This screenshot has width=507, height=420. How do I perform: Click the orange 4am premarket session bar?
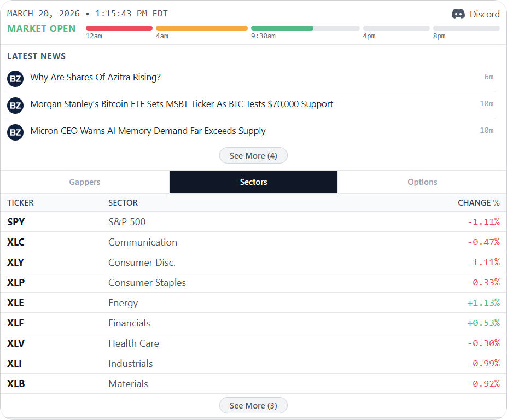202,28
